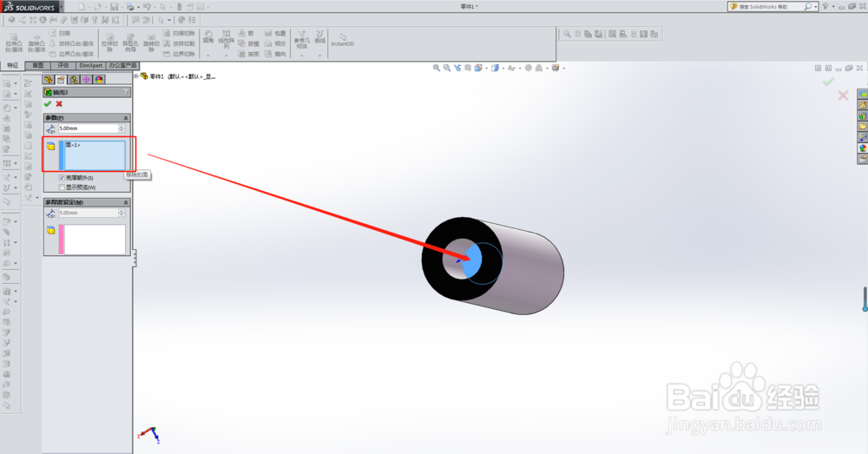The height and width of the screenshot is (454, 868).
Task: Toggle the 显示预览 show preview checkbox
Action: (x=62, y=188)
